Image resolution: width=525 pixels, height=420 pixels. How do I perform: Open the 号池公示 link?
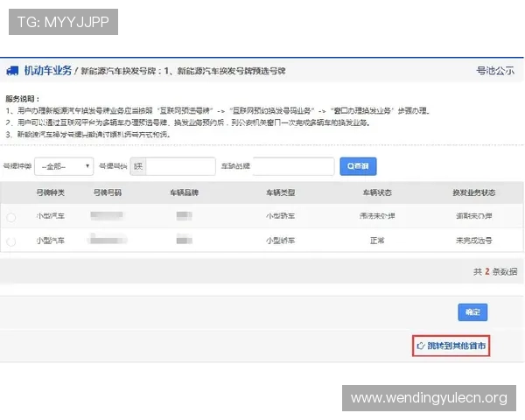[495, 71]
